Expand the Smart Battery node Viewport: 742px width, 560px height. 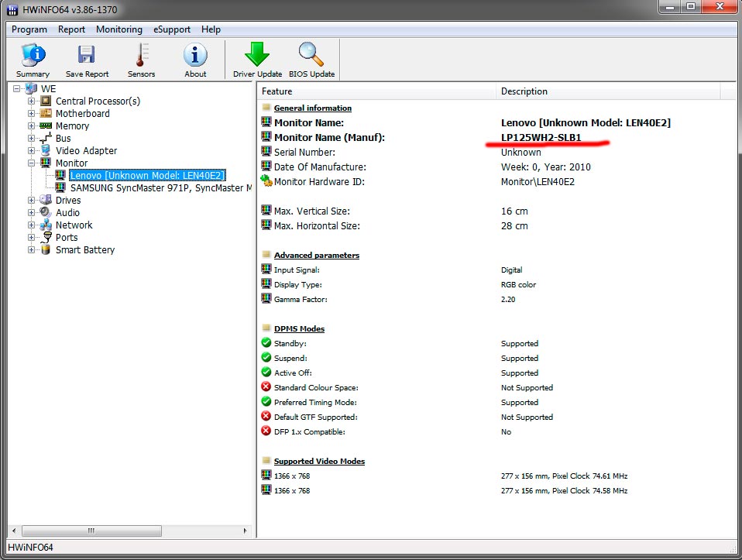click(x=31, y=249)
